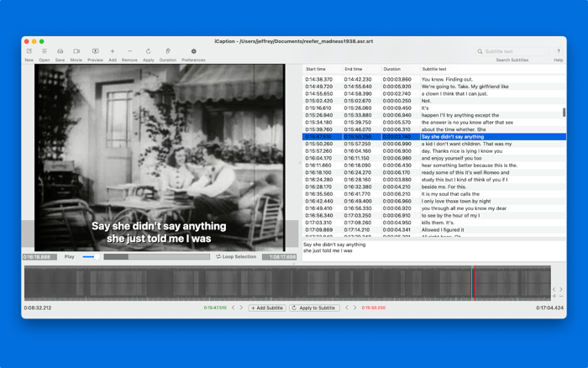Click the New document toolbar icon
Screen dimensions: 588x368
pos(29,51)
